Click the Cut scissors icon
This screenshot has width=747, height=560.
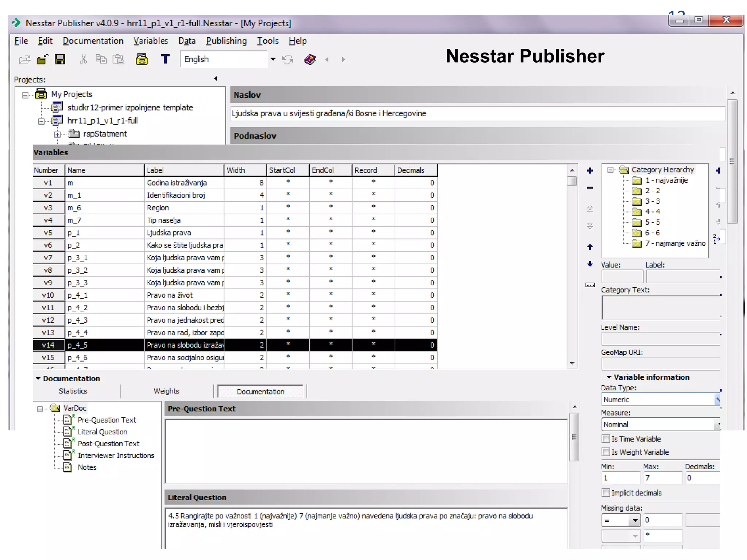pos(84,59)
